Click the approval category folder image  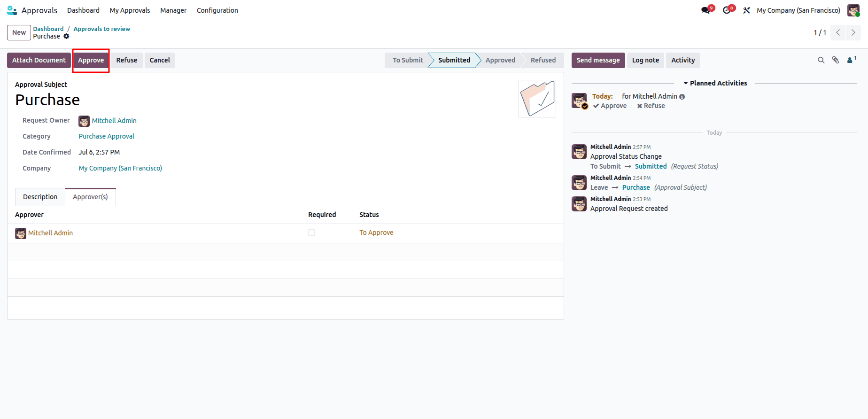(537, 99)
